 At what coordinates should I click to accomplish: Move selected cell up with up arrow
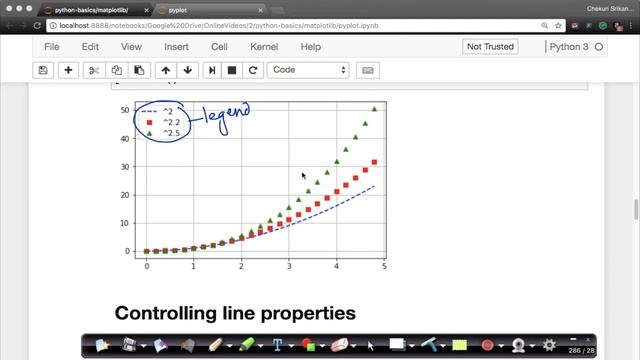(166, 70)
